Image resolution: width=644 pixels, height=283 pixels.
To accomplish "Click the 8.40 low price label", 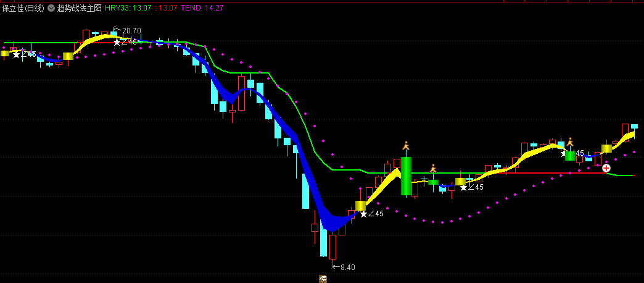I will (347, 268).
